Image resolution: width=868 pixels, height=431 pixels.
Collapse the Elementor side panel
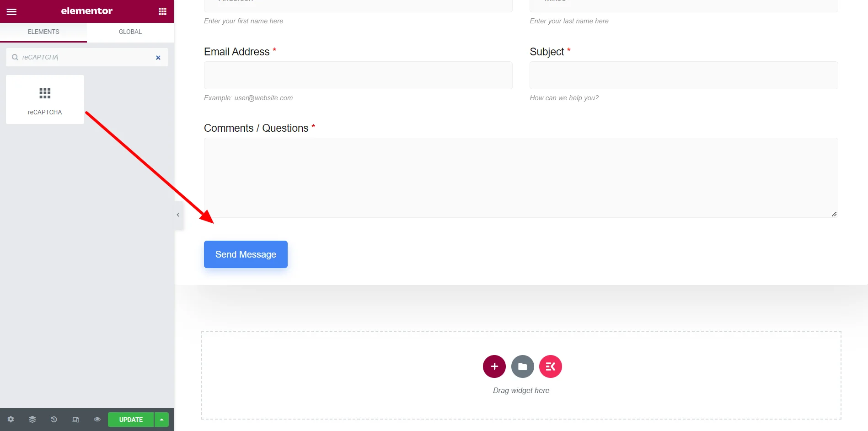coord(178,215)
